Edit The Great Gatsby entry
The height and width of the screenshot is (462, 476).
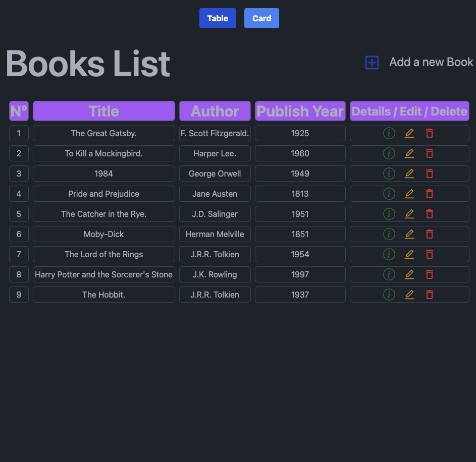[409, 133]
